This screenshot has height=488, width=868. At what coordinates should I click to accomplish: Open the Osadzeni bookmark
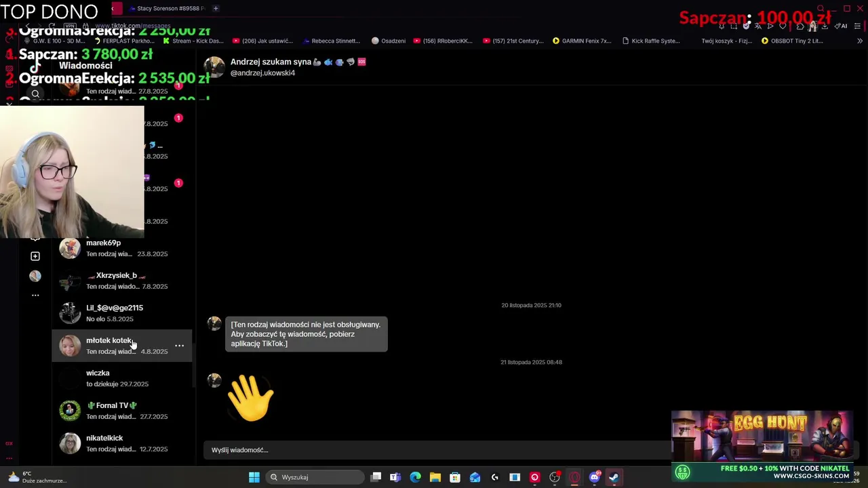pos(389,41)
